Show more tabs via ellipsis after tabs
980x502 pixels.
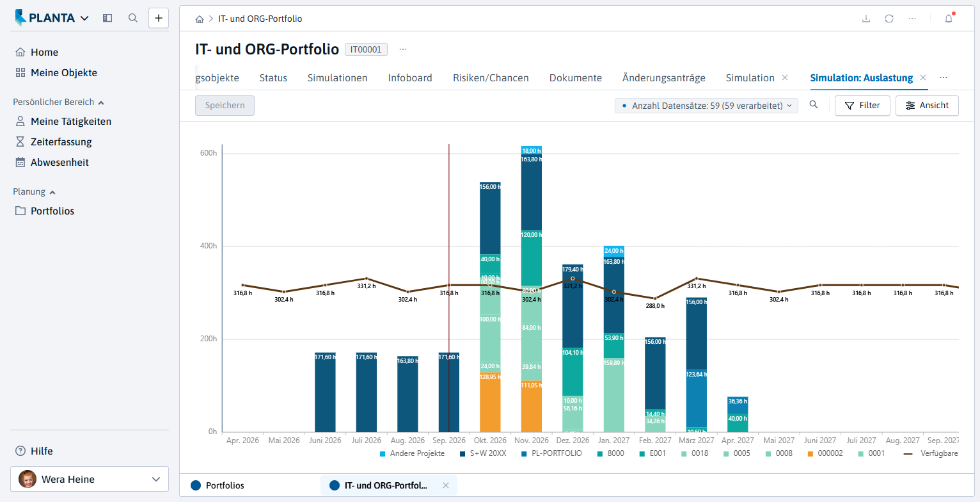[943, 77]
